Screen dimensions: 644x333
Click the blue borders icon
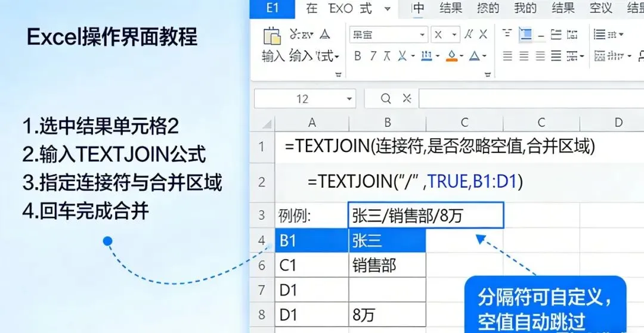(x=426, y=56)
